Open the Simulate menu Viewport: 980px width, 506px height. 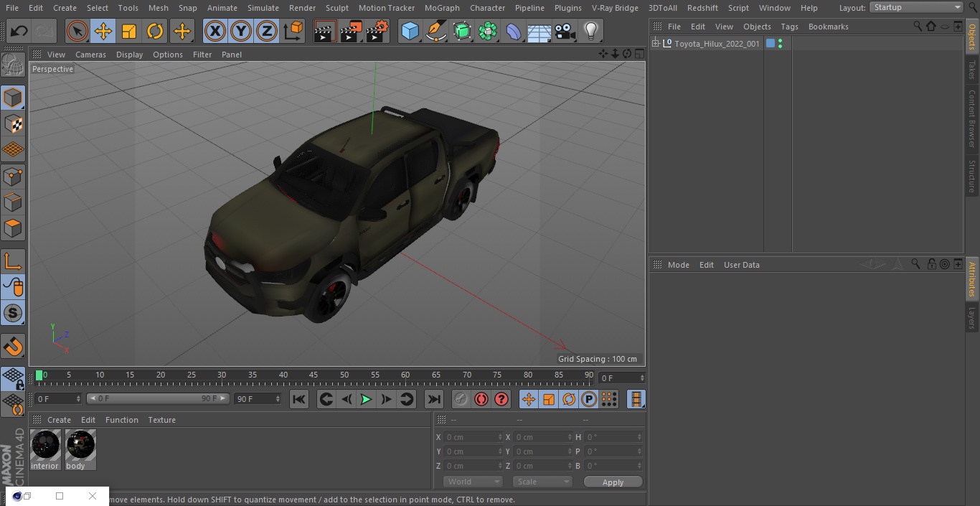tap(263, 8)
